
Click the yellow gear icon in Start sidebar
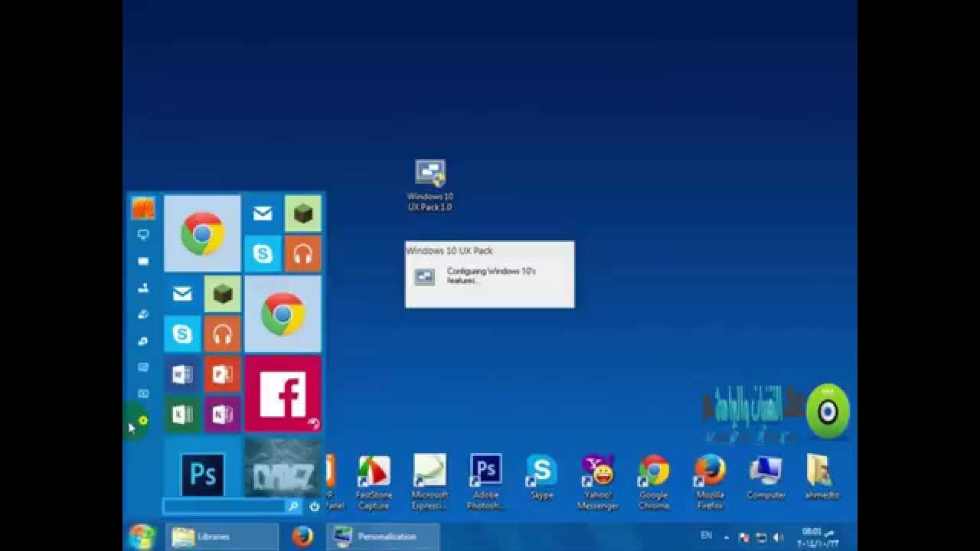(143, 420)
